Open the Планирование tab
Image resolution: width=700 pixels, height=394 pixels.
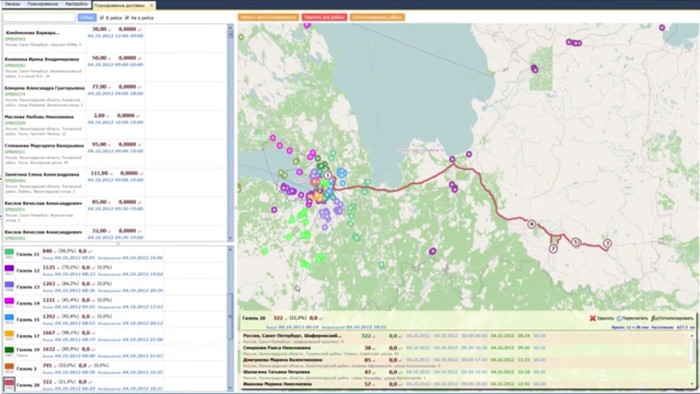(x=42, y=4)
